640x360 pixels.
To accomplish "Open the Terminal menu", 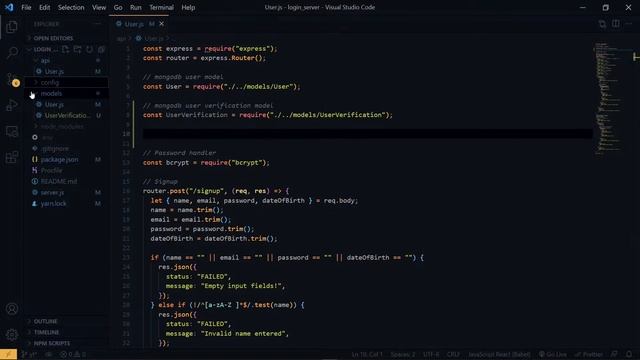I will point(161,7).
